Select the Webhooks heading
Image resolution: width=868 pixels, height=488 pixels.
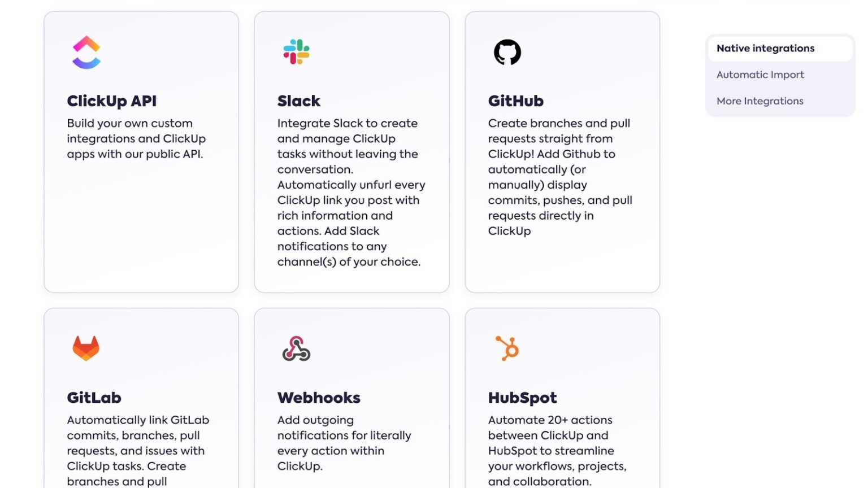coord(318,398)
